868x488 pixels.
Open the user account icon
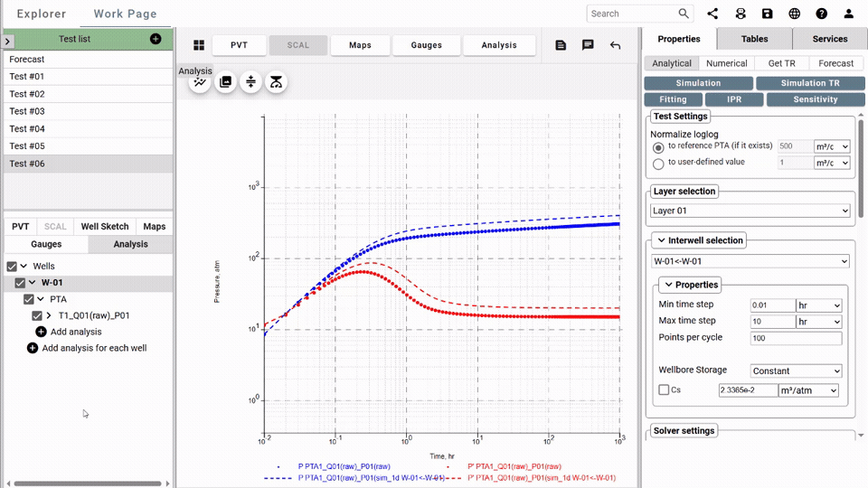(x=849, y=14)
